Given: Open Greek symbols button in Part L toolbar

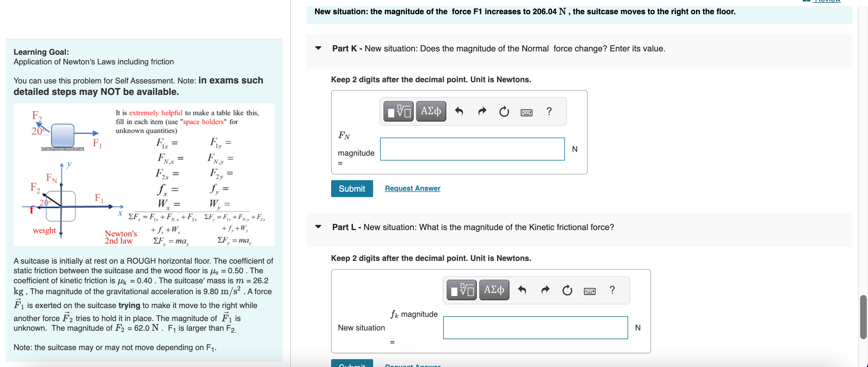Looking at the screenshot, I should click(x=494, y=290).
